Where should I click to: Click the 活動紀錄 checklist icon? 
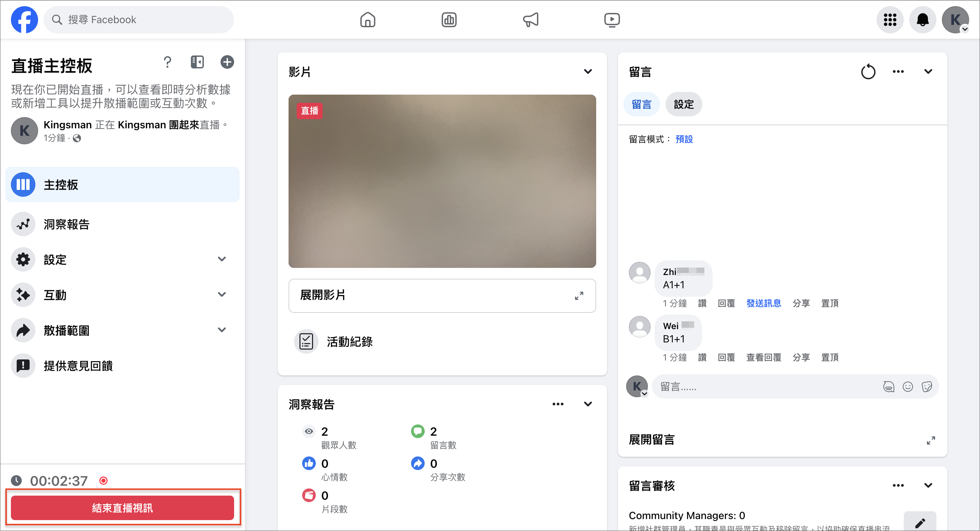pyautogui.click(x=306, y=341)
